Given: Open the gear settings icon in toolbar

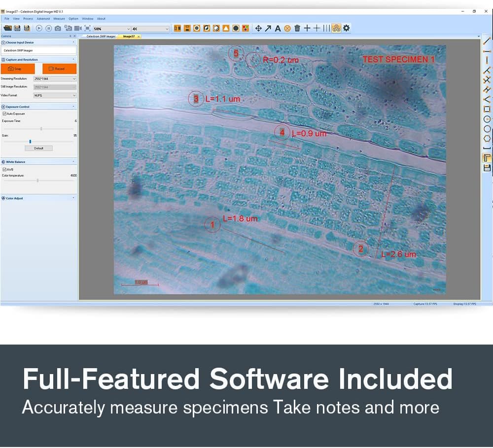Looking at the screenshot, I should pyautogui.click(x=346, y=28).
